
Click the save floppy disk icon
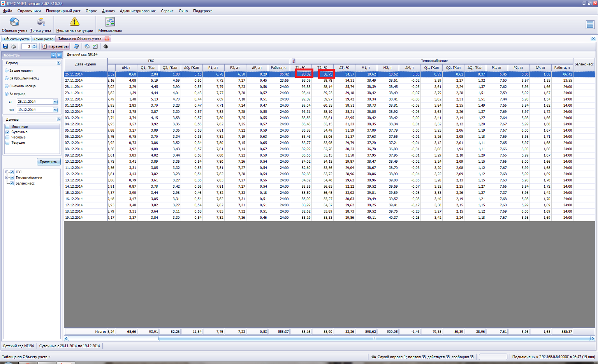tap(5, 46)
